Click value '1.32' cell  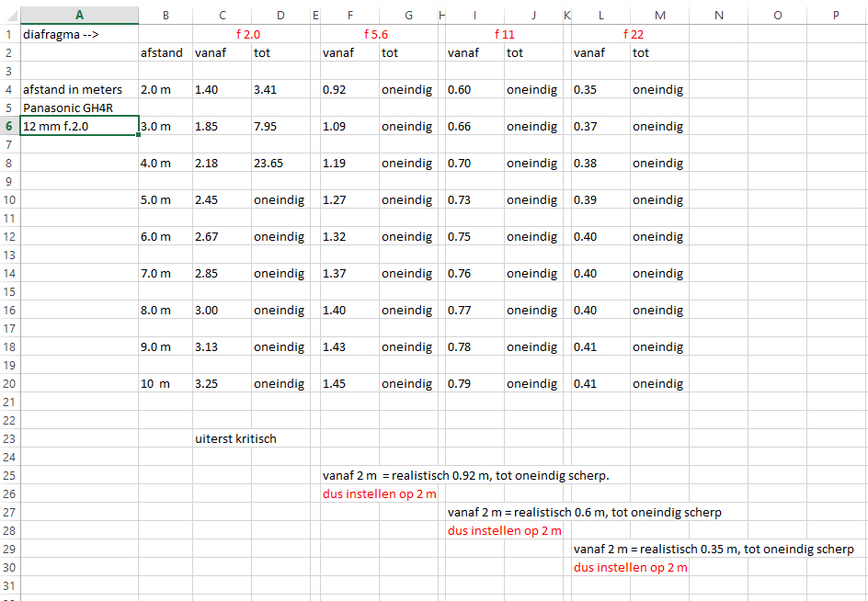349,236
